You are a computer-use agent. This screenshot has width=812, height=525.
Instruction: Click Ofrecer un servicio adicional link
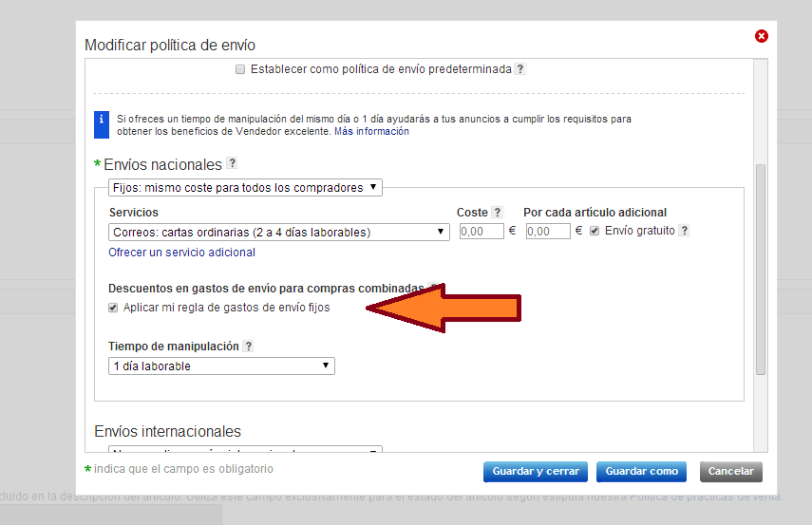(182, 253)
